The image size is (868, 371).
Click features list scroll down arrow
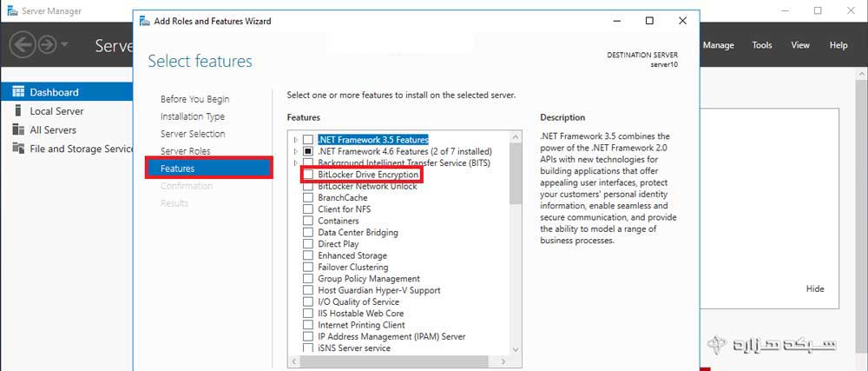coord(516,350)
